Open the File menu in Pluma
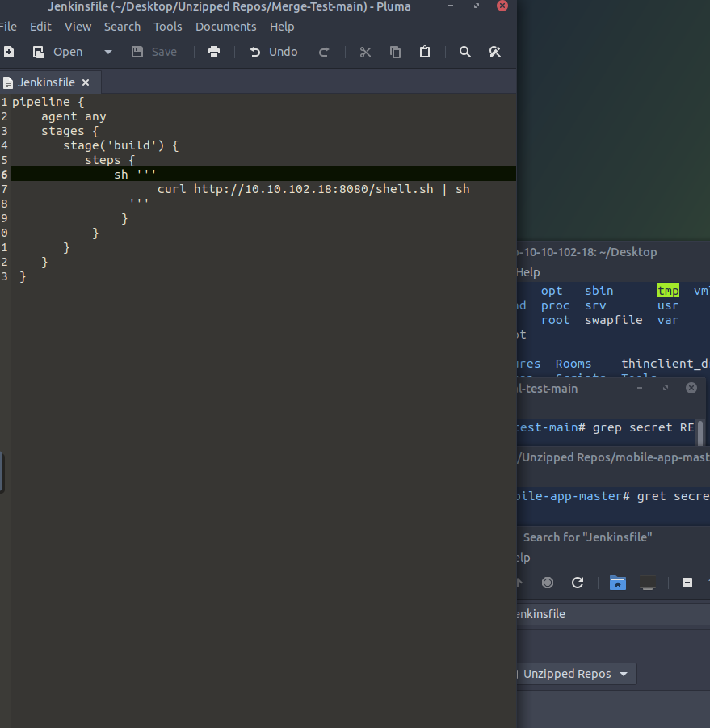This screenshot has height=728, width=710. click(8, 27)
